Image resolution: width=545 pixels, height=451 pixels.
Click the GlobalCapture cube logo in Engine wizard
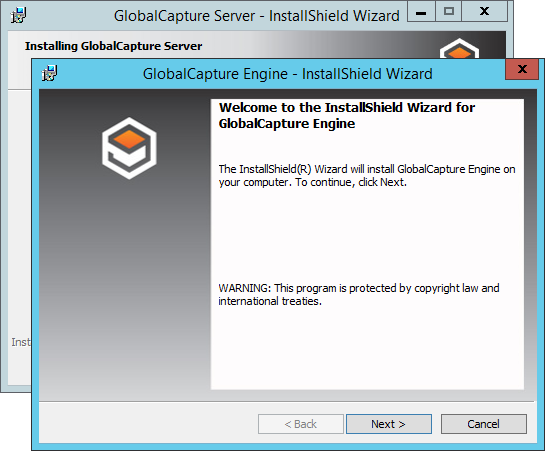click(x=129, y=148)
